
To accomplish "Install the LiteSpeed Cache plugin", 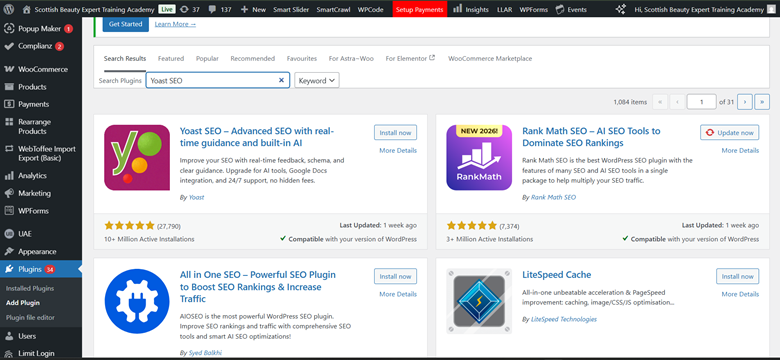I will click(738, 276).
